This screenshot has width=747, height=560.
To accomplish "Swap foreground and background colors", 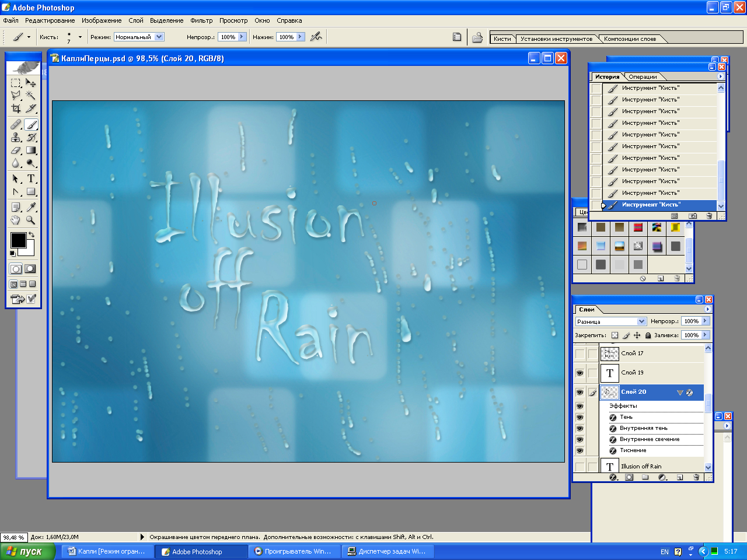I will point(32,235).
